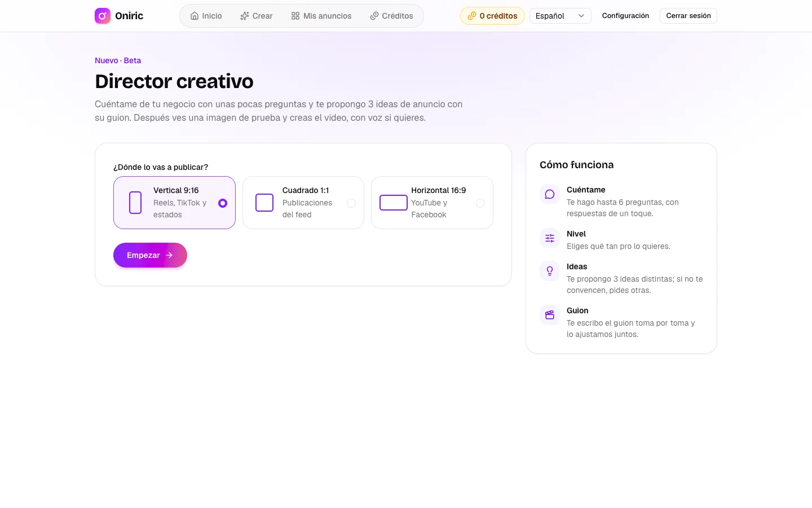Click the lightbulb icon beside Ideas
This screenshot has height=508, width=812.
(550, 271)
